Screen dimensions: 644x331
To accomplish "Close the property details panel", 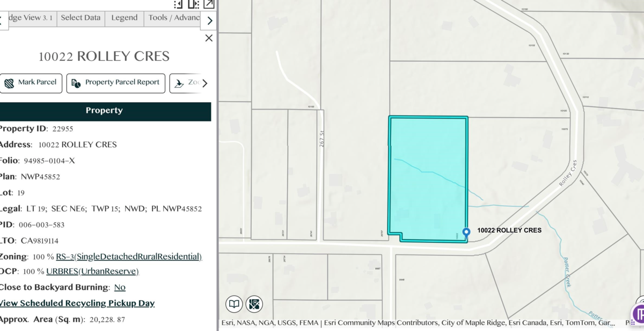I will [x=209, y=38].
